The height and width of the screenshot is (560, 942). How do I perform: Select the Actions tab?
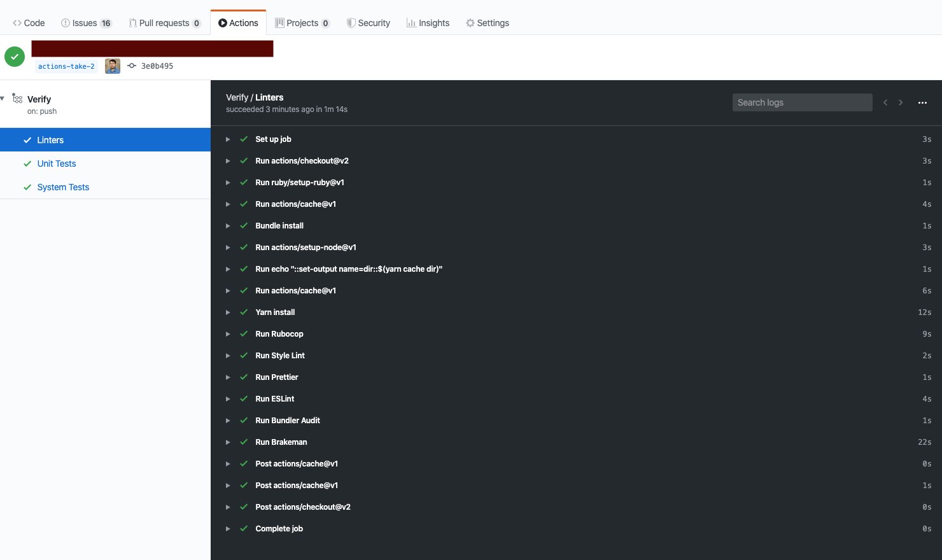coord(238,23)
